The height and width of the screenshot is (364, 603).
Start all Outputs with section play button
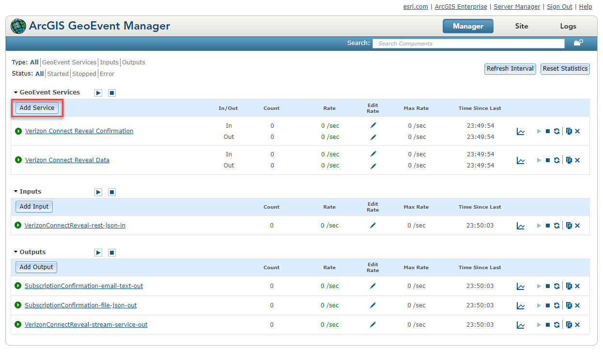[x=98, y=253]
